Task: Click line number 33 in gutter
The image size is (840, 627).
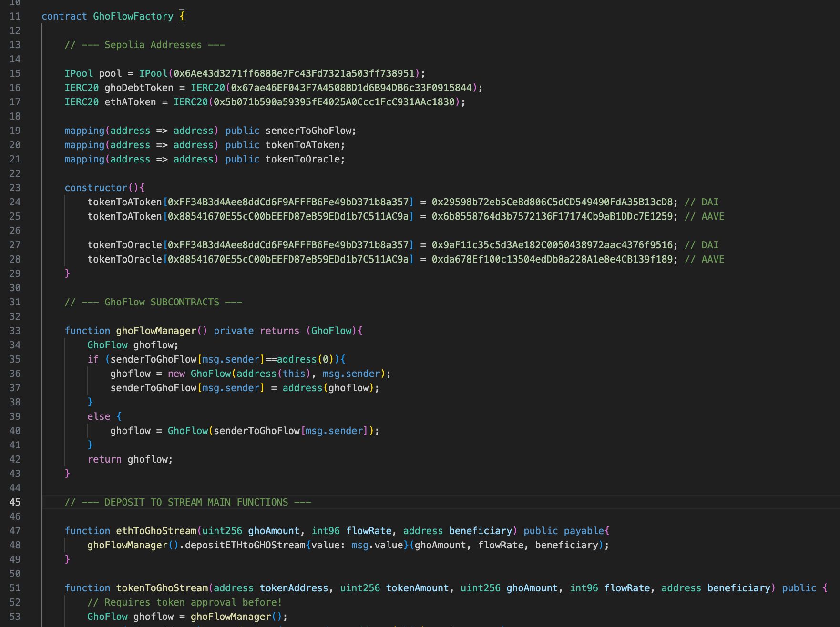Action: 15,331
